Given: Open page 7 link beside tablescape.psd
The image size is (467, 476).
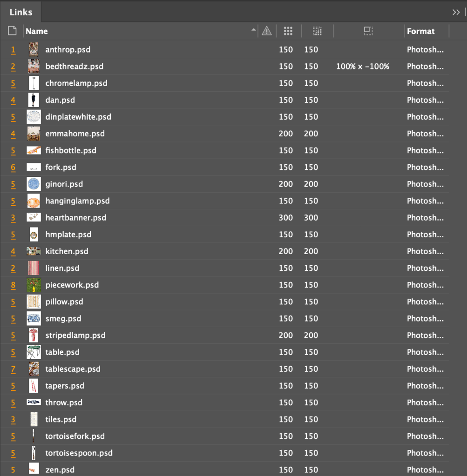Looking at the screenshot, I should tap(13, 369).
